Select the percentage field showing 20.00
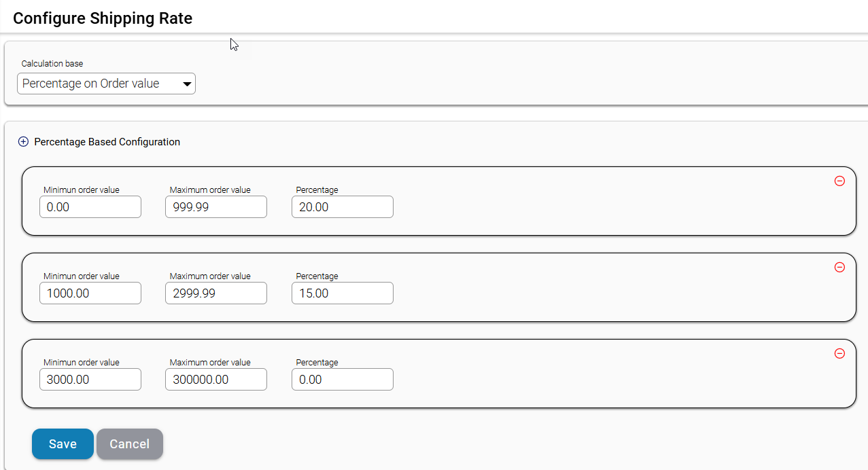 pos(342,207)
